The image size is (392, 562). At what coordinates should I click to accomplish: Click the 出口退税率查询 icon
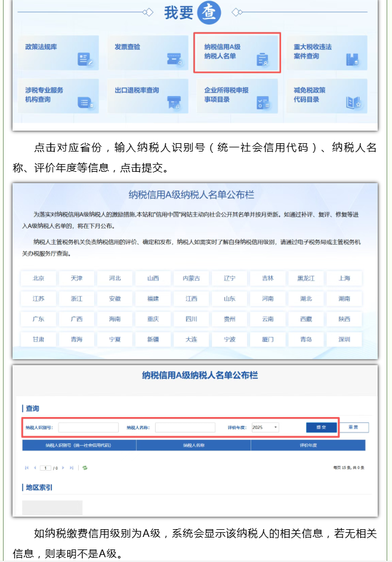tap(174, 103)
